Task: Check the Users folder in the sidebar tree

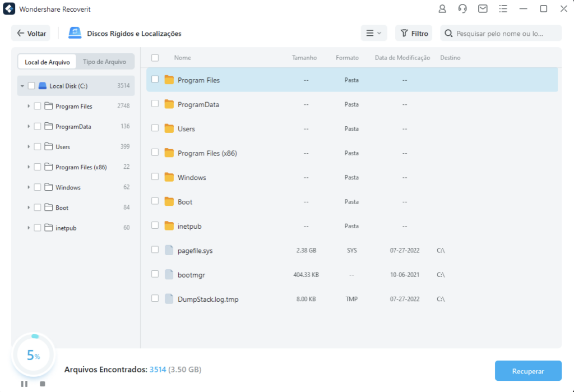Action: (x=38, y=147)
